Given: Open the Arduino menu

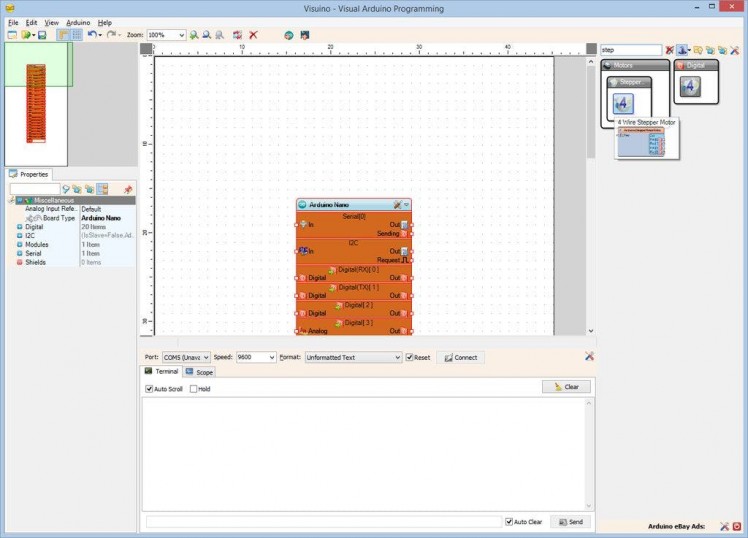Looking at the screenshot, I should 78,22.
